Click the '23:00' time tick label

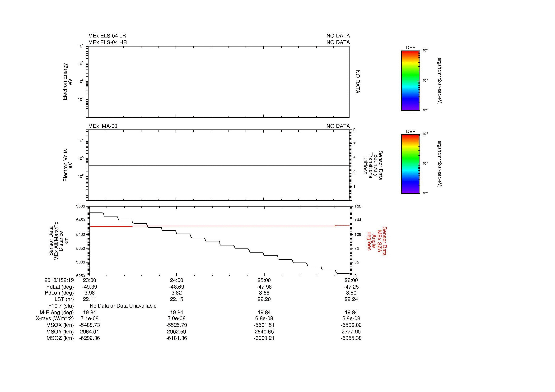[x=89, y=280]
